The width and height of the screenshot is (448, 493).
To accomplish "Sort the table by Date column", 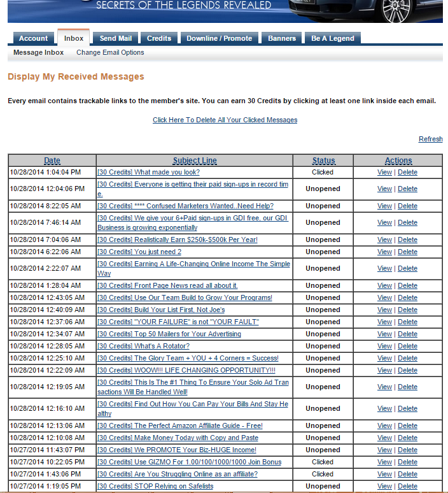I will click(x=52, y=161).
